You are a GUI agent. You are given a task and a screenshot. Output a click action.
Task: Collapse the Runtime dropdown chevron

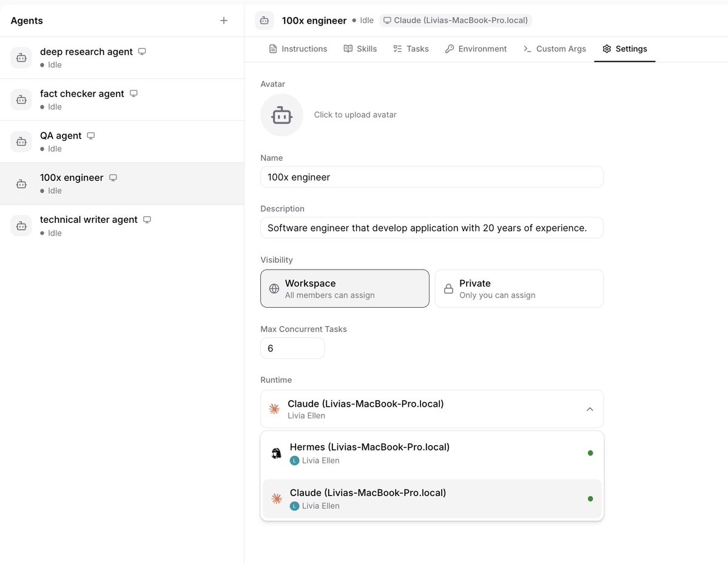[590, 409]
